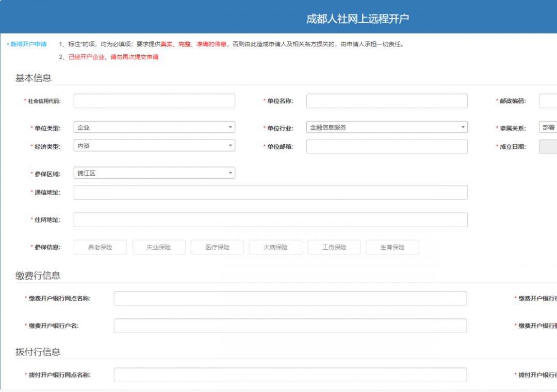Toggle the 失业保险 insurance option
The height and width of the screenshot is (392, 557).
coord(158,247)
